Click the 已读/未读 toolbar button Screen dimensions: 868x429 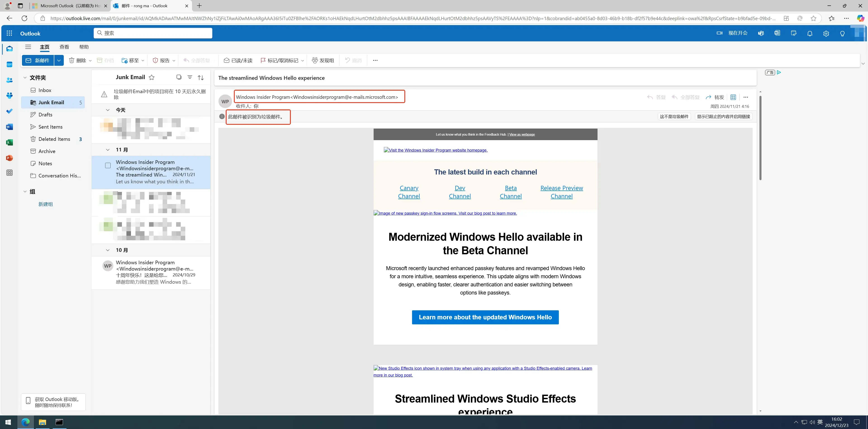(x=238, y=60)
